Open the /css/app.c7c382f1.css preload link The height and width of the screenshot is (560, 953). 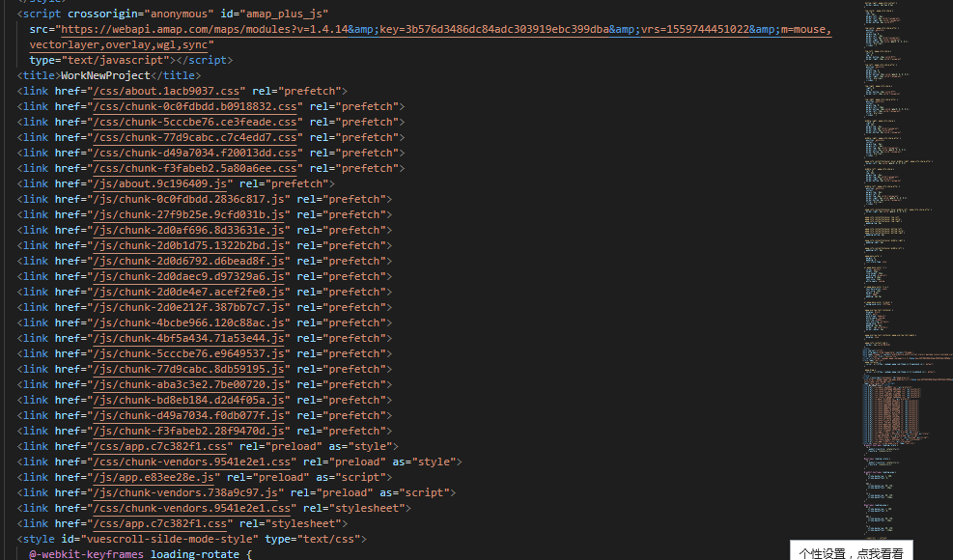coord(158,446)
